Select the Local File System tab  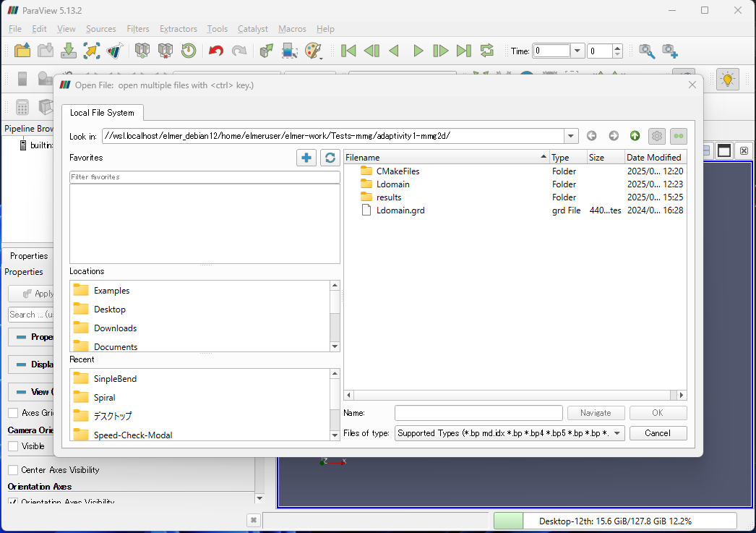click(x=102, y=112)
